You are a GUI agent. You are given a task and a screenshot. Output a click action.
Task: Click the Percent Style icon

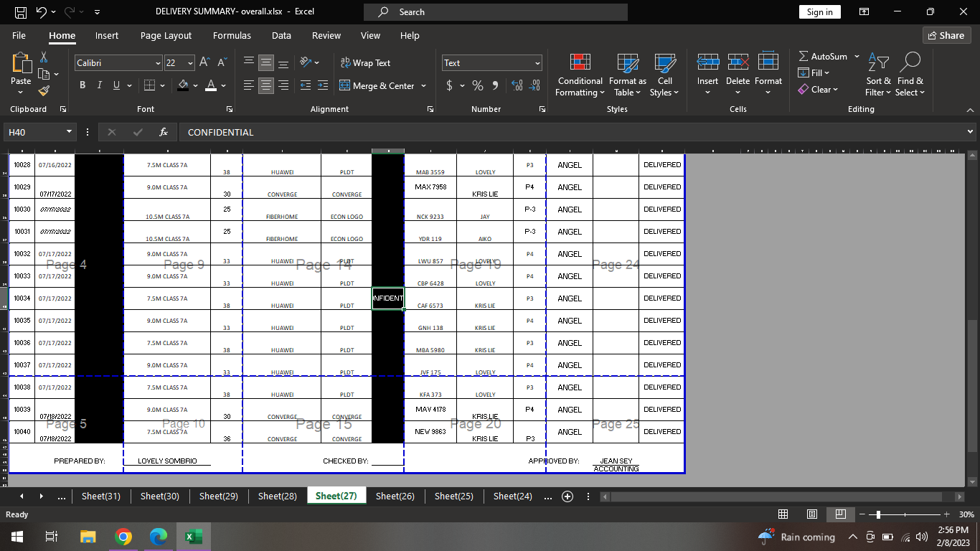477,85
